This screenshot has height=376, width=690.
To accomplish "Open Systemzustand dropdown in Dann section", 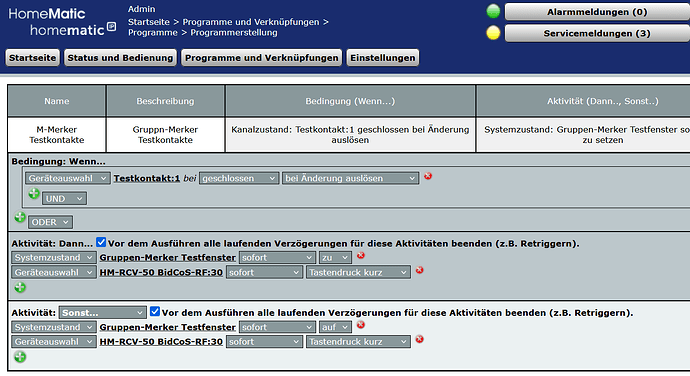I will pyautogui.click(x=54, y=257).
